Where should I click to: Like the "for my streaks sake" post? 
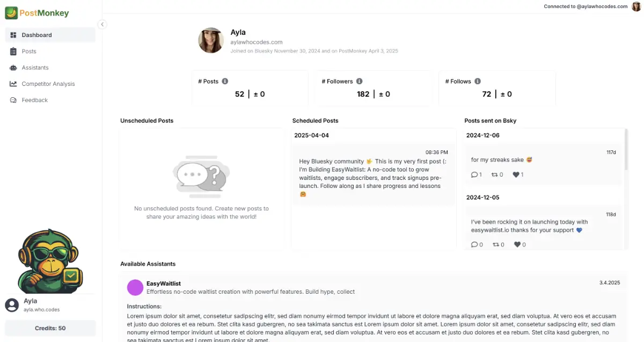point(516,174)
